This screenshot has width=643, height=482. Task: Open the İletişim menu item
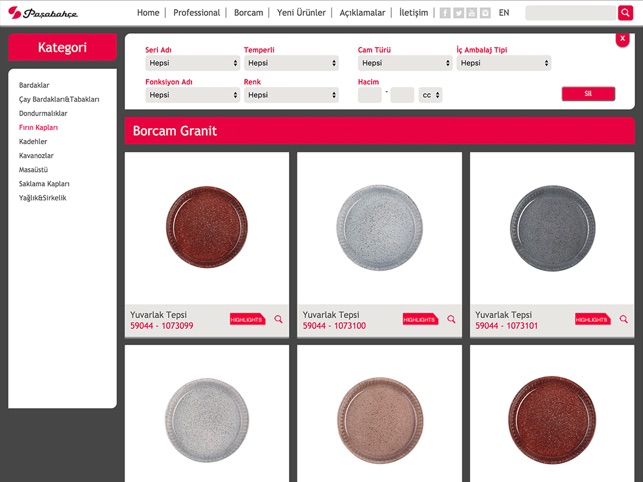[x=413, y=13]
